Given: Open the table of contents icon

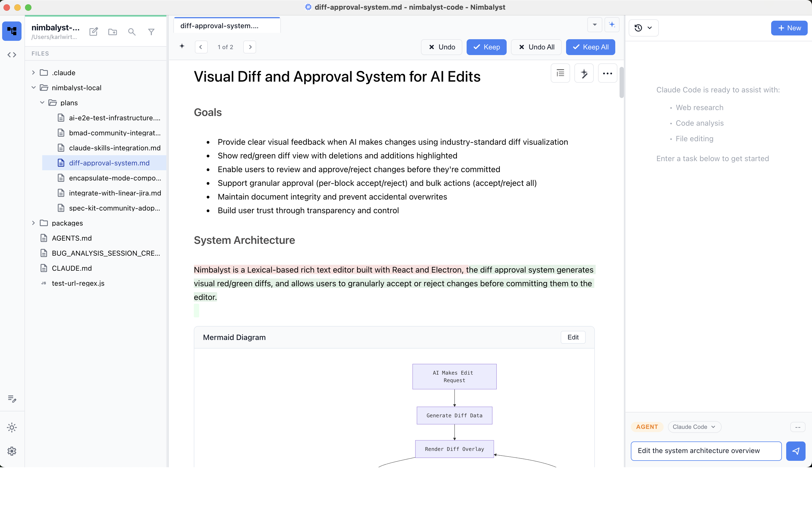Looking at the screenshot, I should click(x=560, y=73).
